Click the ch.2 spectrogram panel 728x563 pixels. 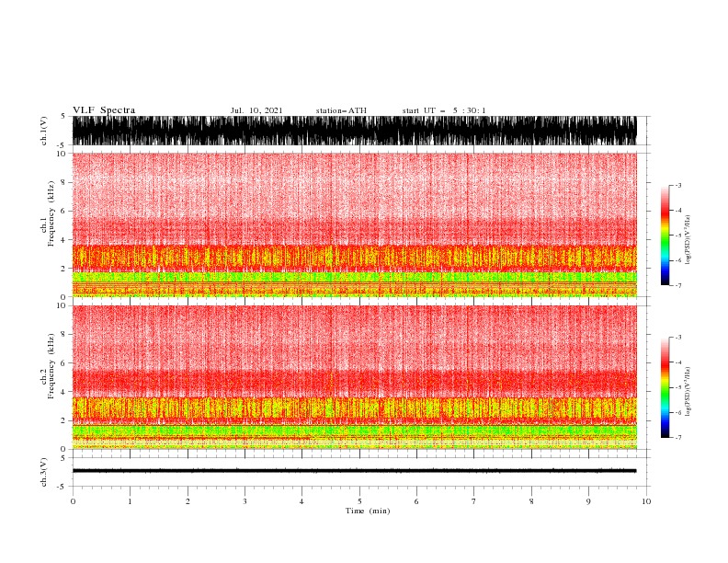pos(355,377)
